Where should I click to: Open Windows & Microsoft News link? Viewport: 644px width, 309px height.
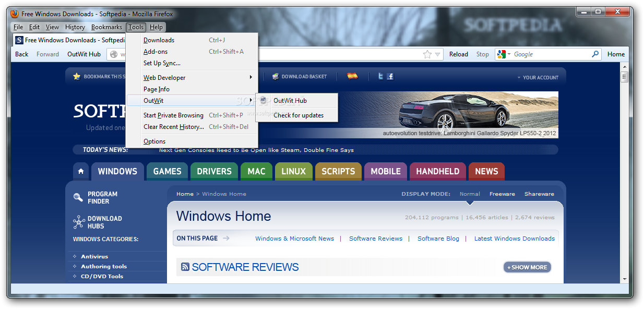click(x=294, y=239)
